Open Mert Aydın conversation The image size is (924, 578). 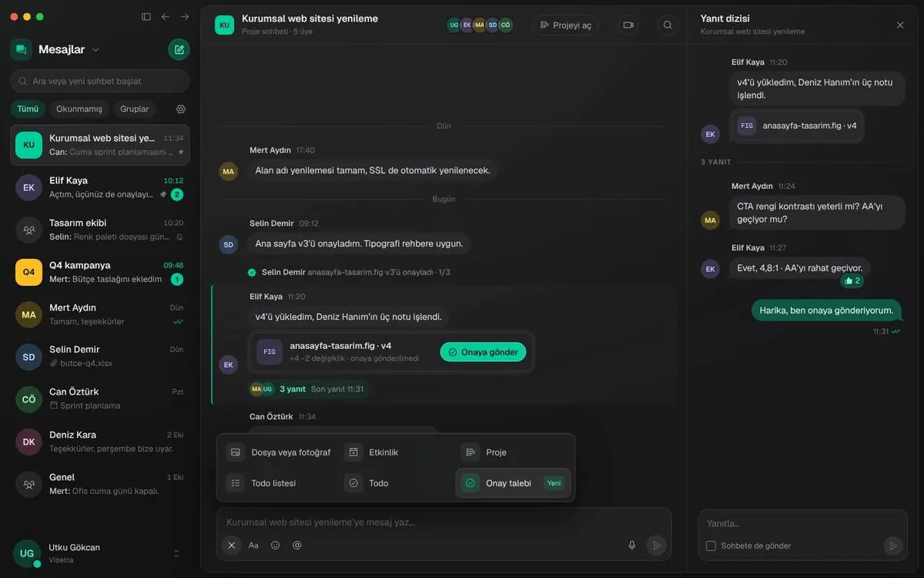100,314
